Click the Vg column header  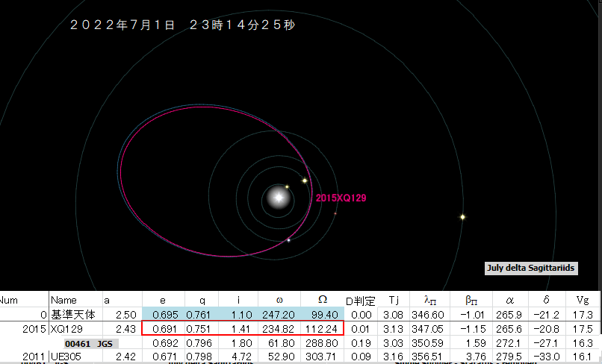[583, 300]
